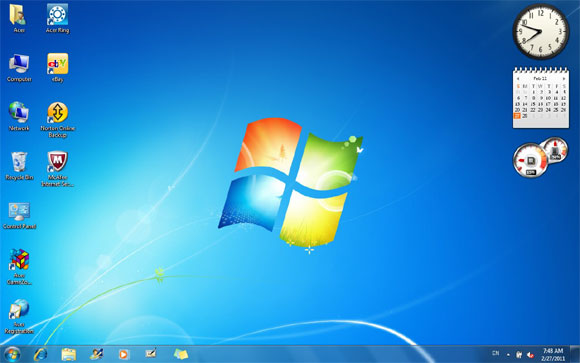Open the Acer Ring desktop shortcut
The image size is (580, 363).
pos(57,18)
